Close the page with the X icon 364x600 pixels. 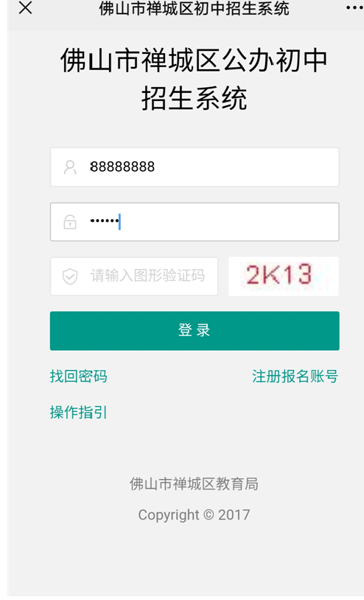tap(25, 7)
